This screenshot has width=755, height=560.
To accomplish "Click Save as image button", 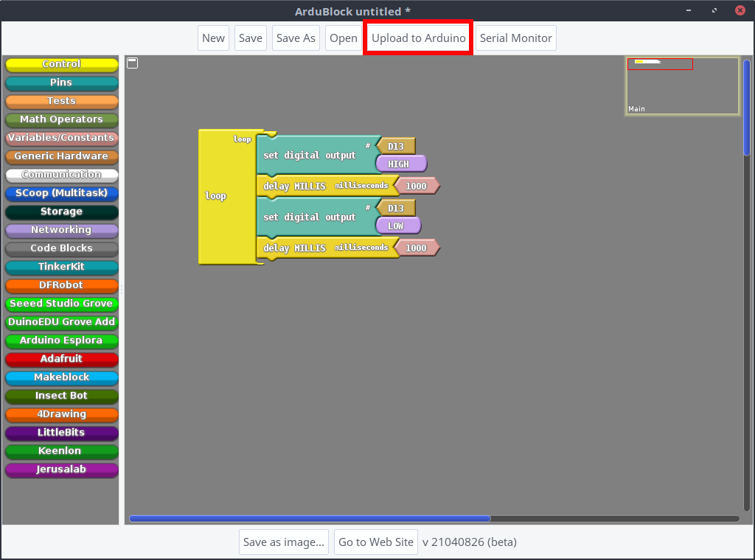I will point(284,542).
